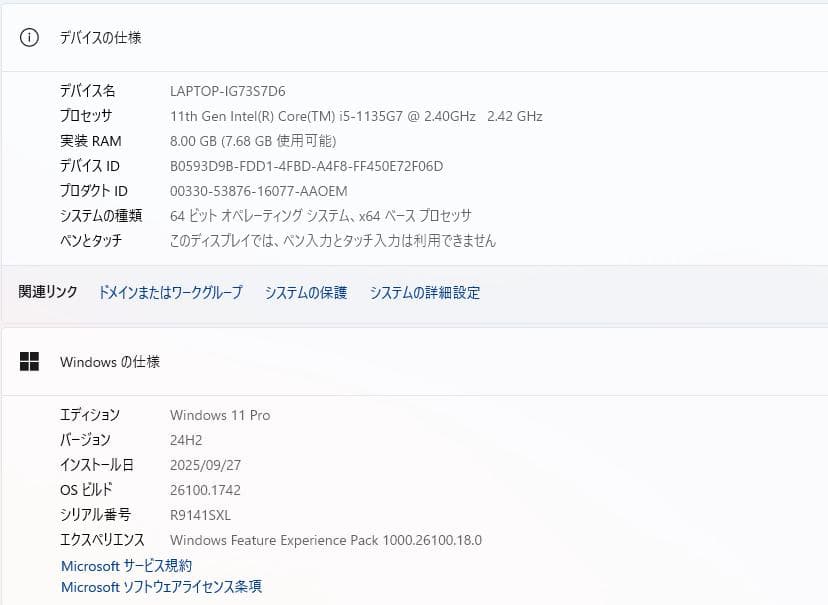
Task: Select the プロセッサ specification text
Action: tap(355, 116)
